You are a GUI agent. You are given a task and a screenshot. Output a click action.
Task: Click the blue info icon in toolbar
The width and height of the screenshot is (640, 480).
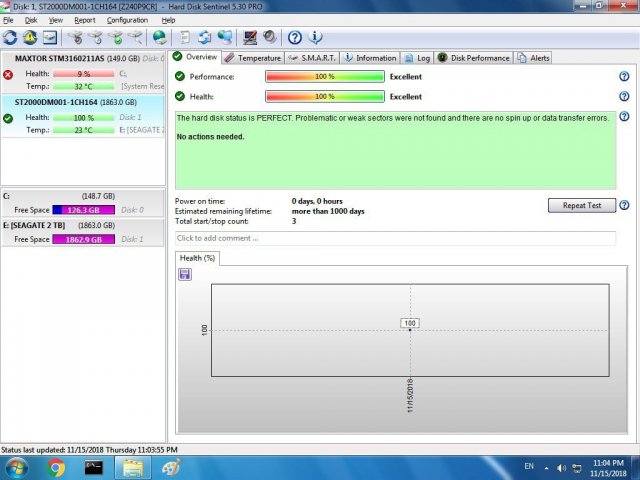[316, 38]
